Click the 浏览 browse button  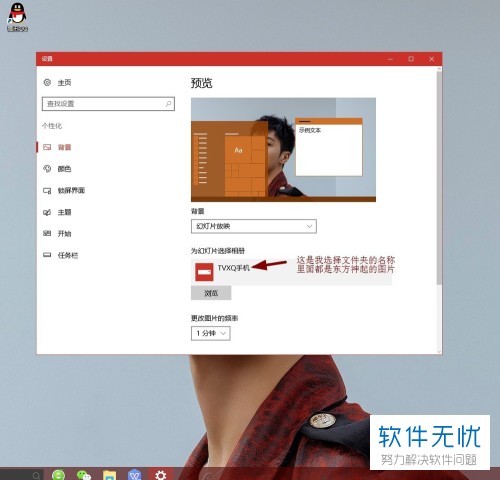(211, 293)
